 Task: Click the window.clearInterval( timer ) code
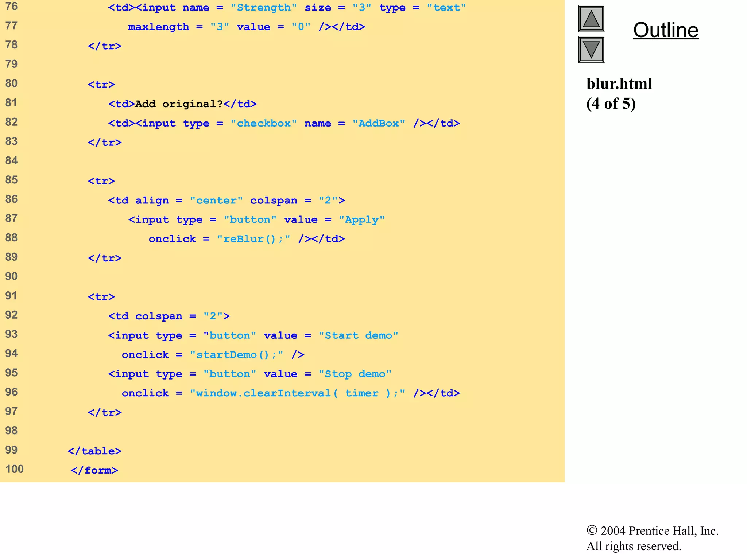[x=297, y=393]
